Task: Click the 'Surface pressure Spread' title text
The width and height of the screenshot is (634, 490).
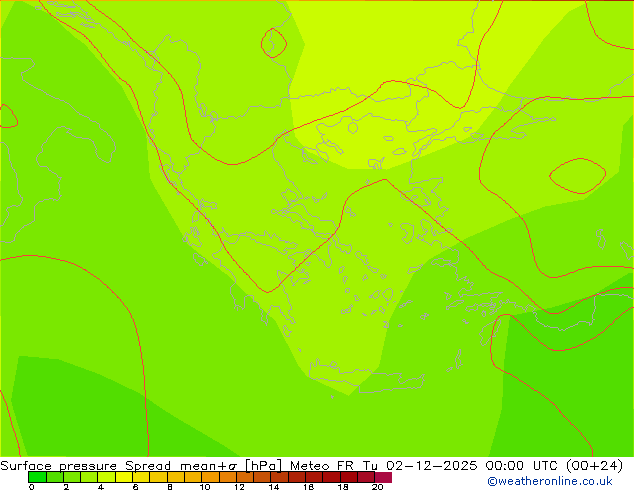Action: click(x=86, y=466)
